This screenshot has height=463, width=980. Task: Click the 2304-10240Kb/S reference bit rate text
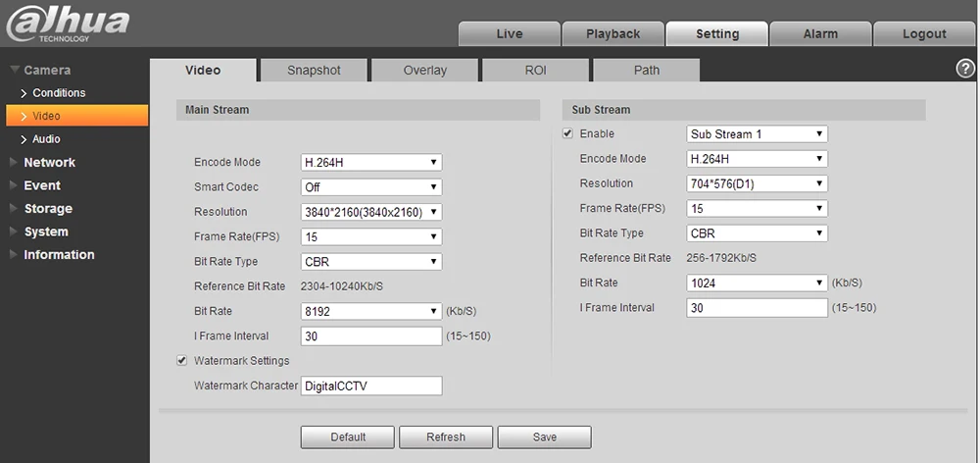click(342, 286)
